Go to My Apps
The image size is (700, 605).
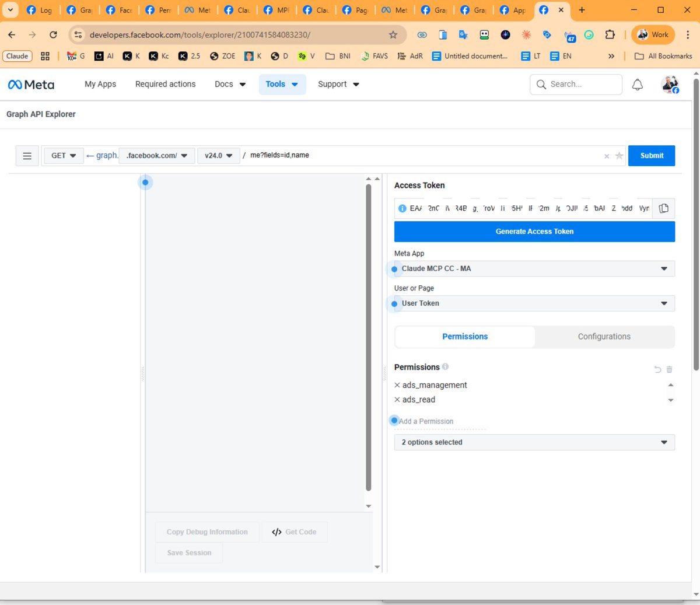pyautogui.click(x=100, y=84)
